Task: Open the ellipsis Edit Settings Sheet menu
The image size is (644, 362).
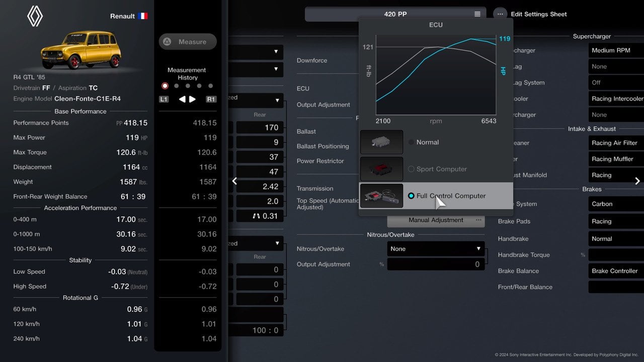Action: click(500, 14)
